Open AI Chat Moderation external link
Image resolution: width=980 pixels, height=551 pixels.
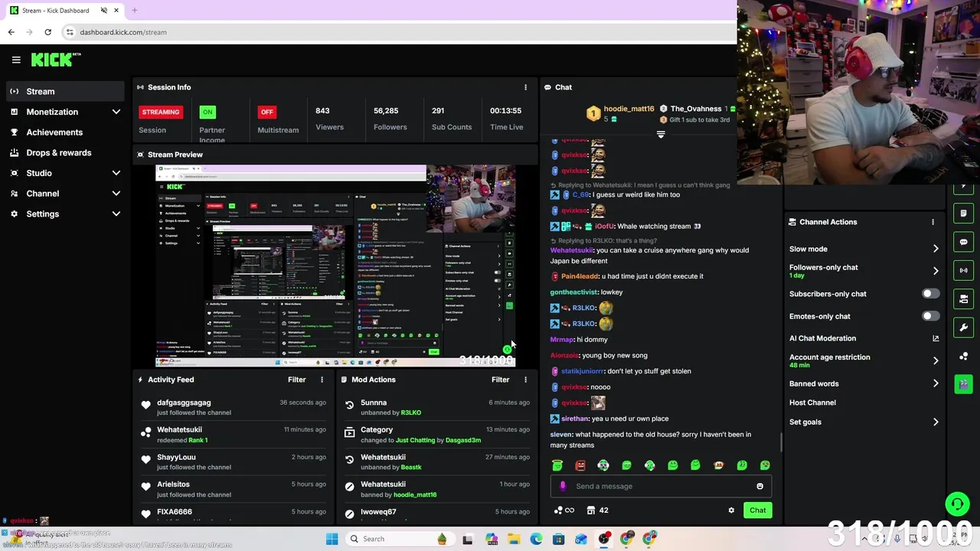click(936, 338)
